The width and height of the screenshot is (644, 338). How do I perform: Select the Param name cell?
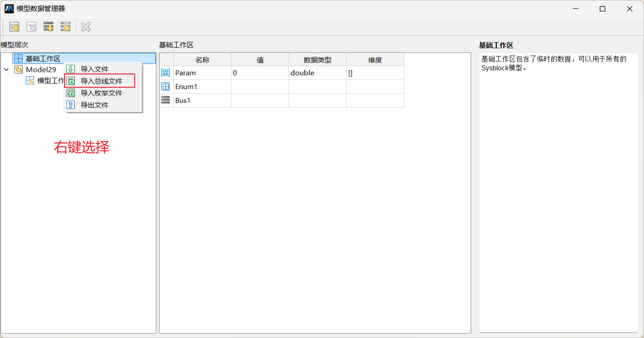click(x=202, y=73)
